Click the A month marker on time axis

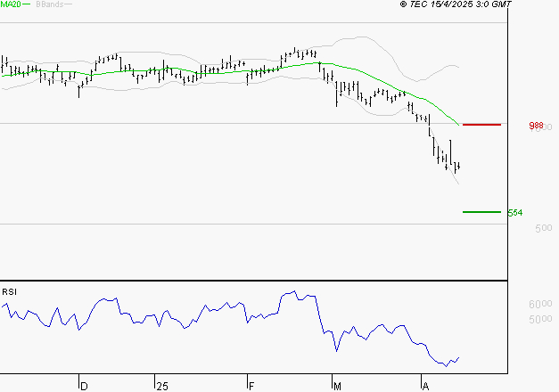tap(425, 387)
